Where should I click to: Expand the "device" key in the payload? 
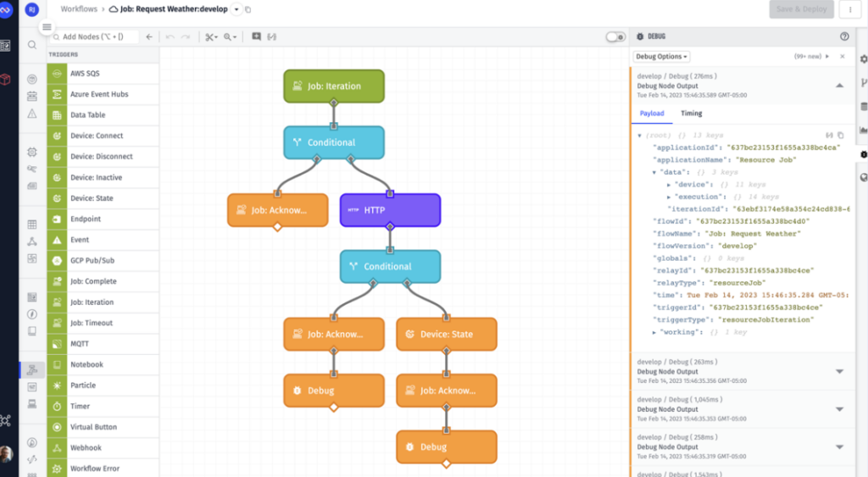click(670, 184)
